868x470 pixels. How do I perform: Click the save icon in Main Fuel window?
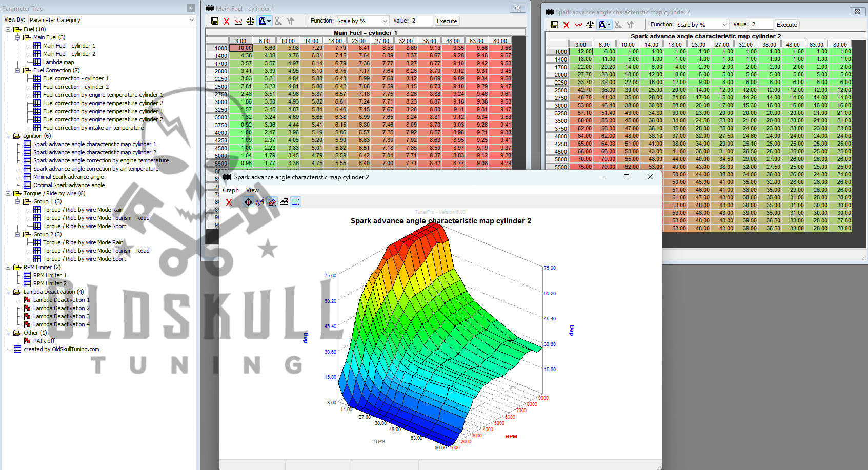215,21
